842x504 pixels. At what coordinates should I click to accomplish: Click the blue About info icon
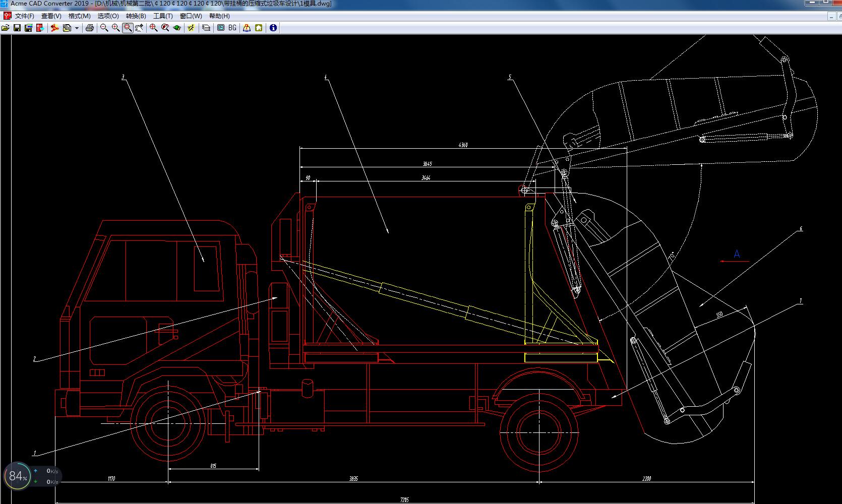coord(273,28)
